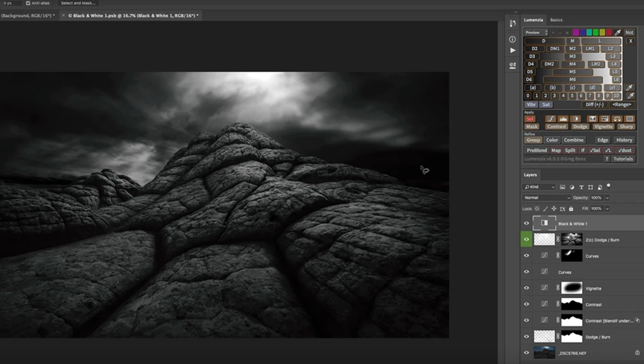Viewport: 644px width, 364px height.
Task: Click the Opacity percentage field
Action: click(x=597, y=198)
